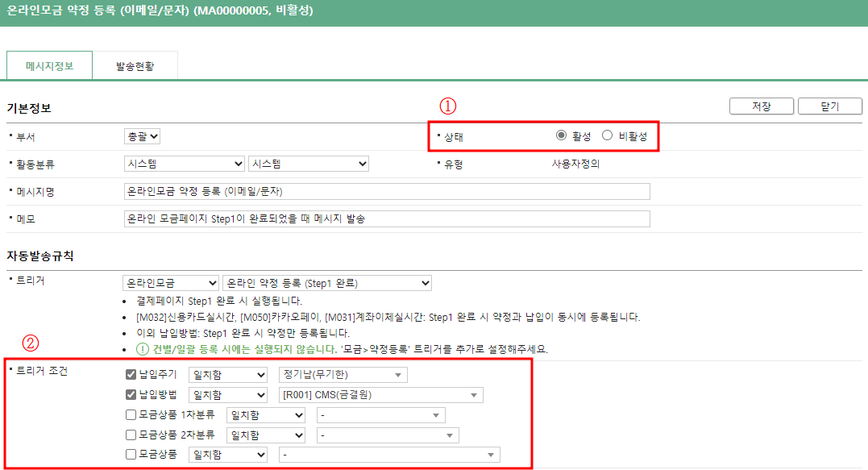
Task: Click the 유형 field label
Action: point(454,164)
